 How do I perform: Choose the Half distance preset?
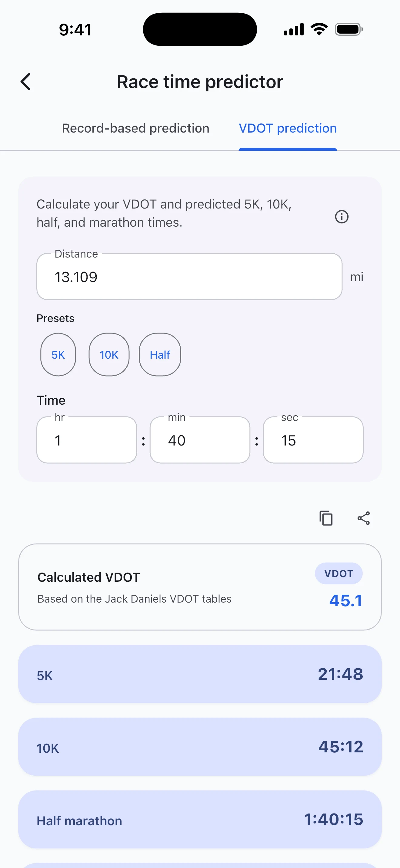pos(160,354)
